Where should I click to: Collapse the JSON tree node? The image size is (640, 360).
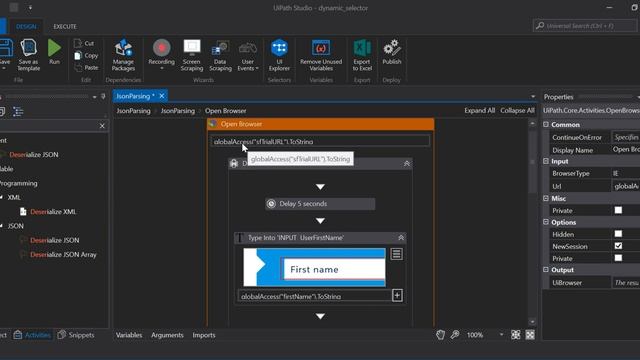(x=2, y=226)
